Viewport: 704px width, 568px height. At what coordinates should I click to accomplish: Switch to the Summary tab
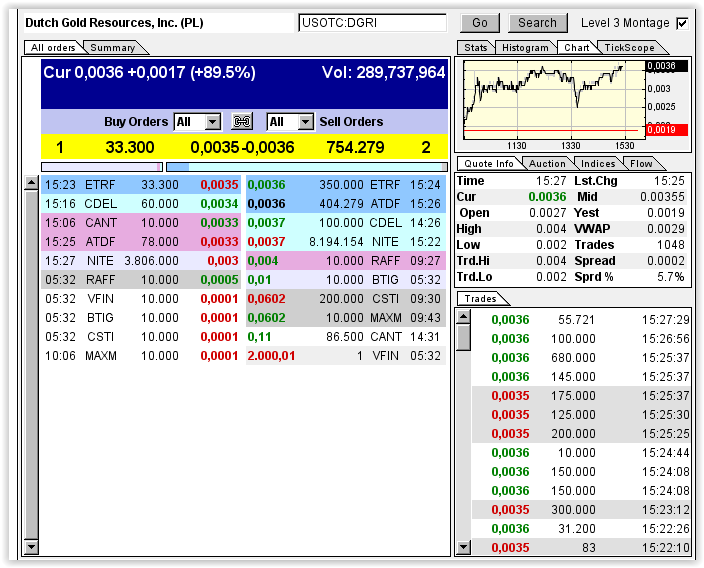111,47
